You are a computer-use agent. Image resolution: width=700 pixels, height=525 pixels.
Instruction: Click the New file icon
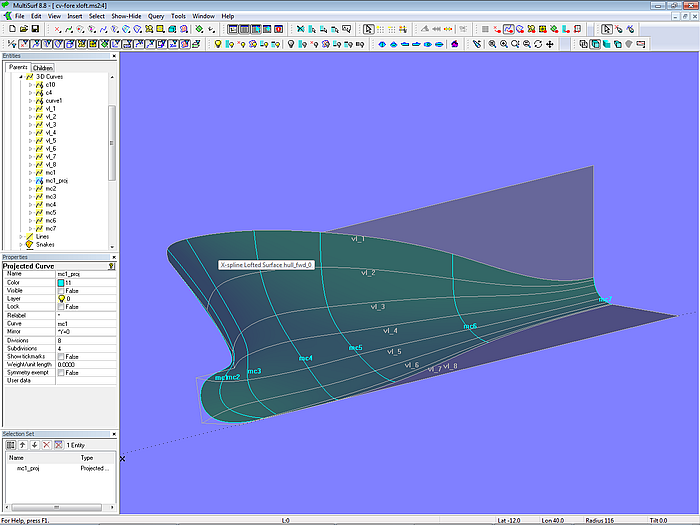point(11,29)
